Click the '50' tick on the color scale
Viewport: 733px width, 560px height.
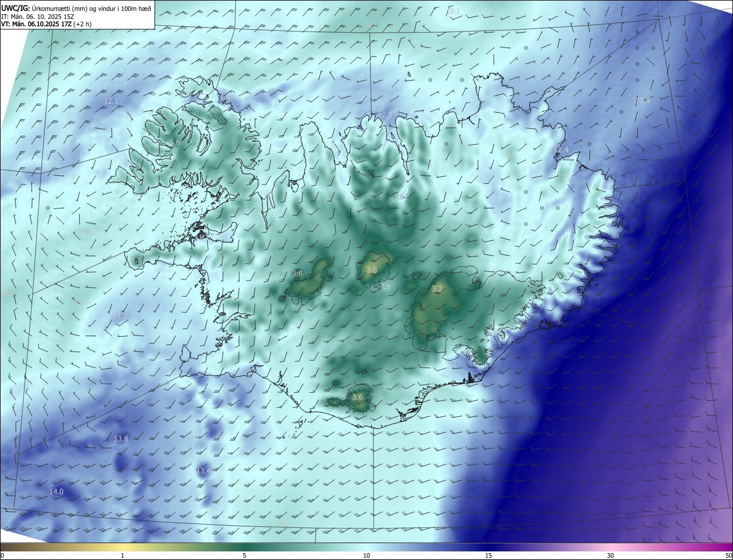pos(728,555)
